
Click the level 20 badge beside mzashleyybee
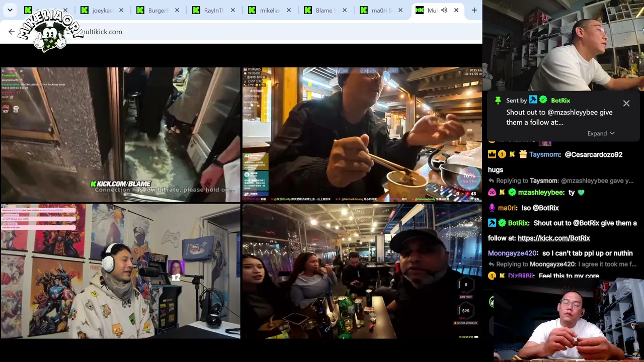[492, 192]
